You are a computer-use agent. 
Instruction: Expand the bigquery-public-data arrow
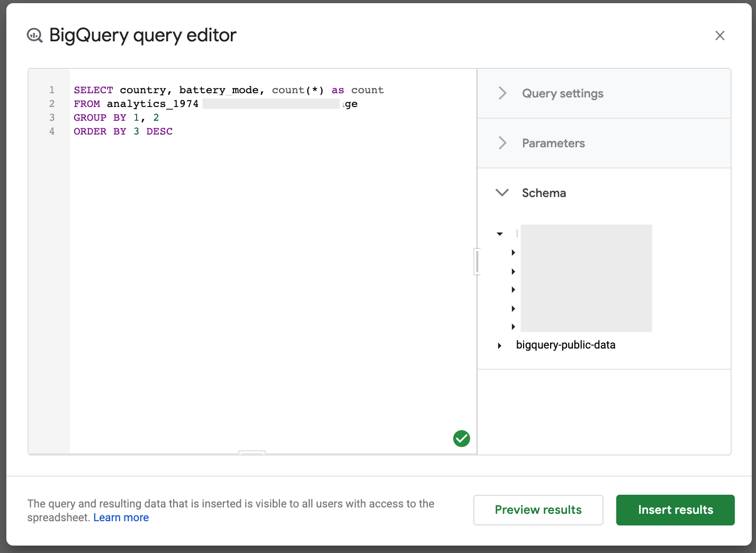500,346
